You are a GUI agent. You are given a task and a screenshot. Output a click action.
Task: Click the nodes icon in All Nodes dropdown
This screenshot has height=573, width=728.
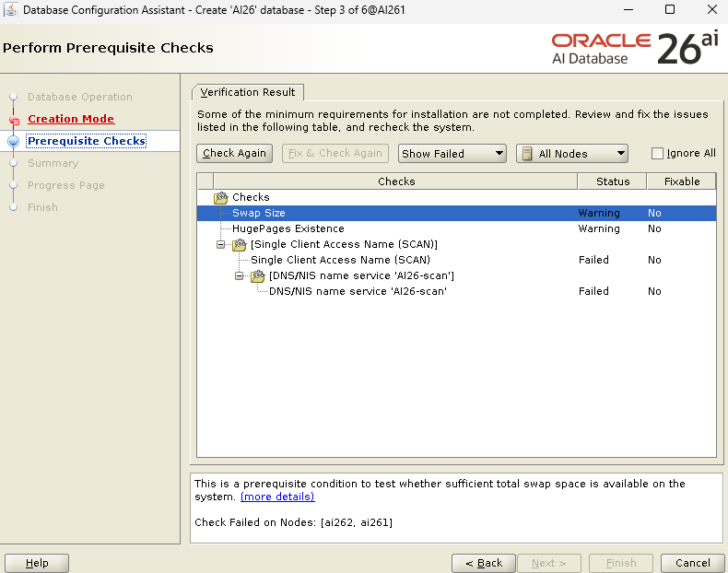click(x=527, y=154)
